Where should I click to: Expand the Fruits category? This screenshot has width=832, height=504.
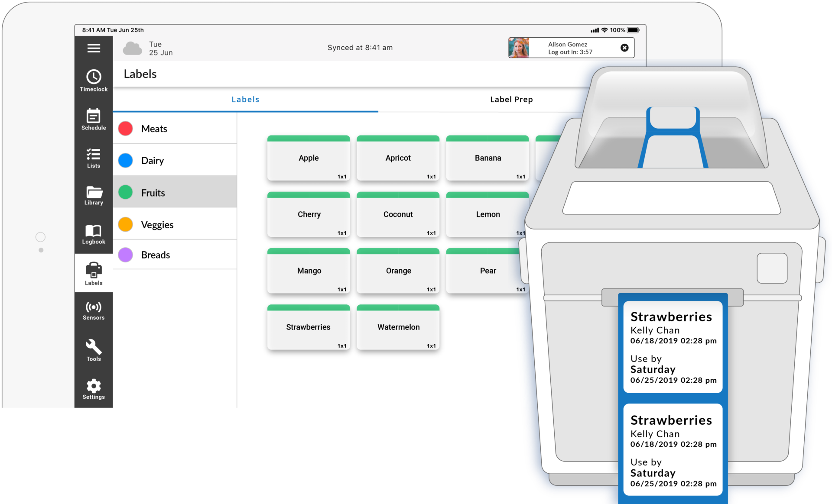(153, 192)
